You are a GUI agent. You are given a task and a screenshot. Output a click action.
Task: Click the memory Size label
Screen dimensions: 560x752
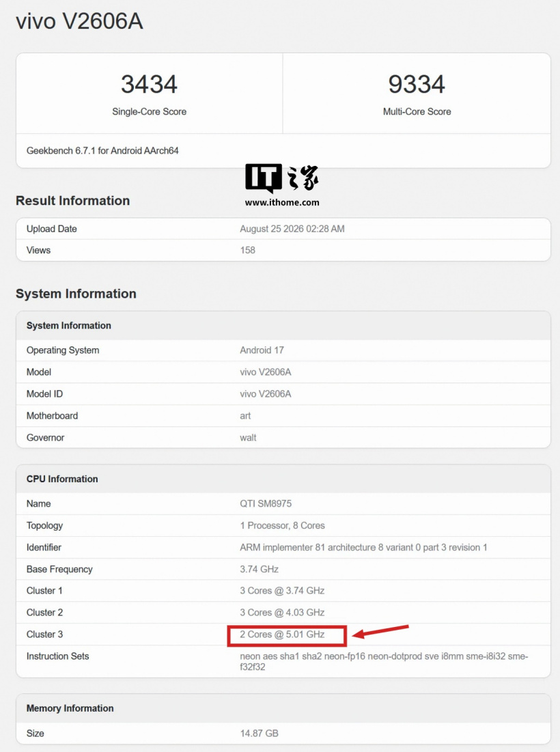(35, 734)
